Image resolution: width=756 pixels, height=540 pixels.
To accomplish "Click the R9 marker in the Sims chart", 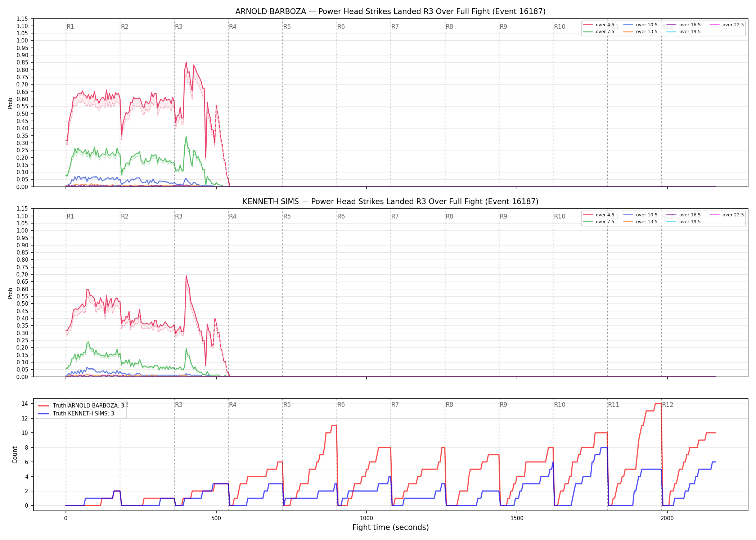I will (503, 216).
